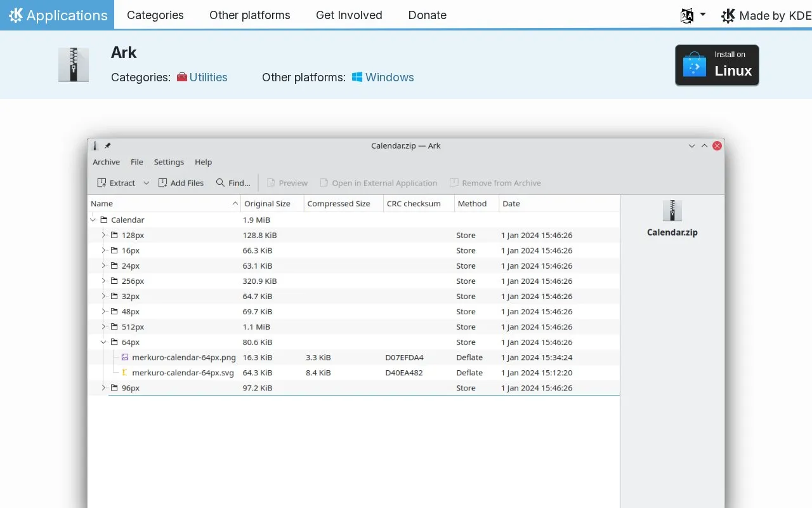This screenshot has width=812, height=508.
Task: Click the Remove from Archive icon
Action: (x=454, y=183)
